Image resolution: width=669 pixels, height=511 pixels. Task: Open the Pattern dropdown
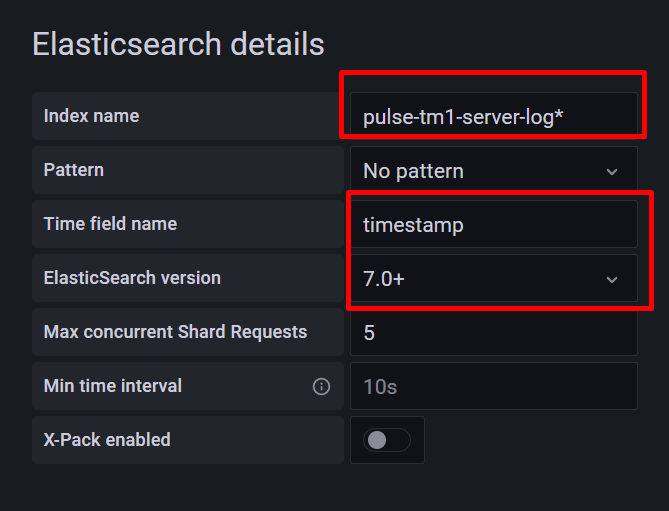[492, 171]
